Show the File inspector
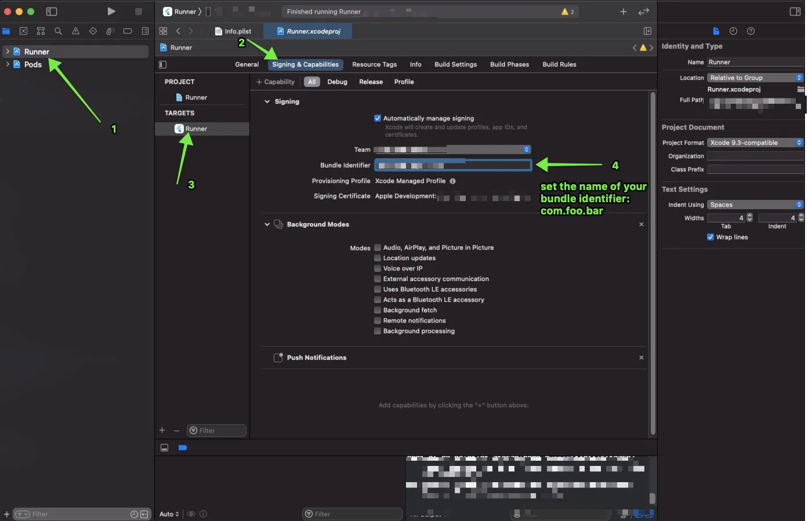This screenshot has height=521, width=812. pyautogui.click(x=716, y=31)
